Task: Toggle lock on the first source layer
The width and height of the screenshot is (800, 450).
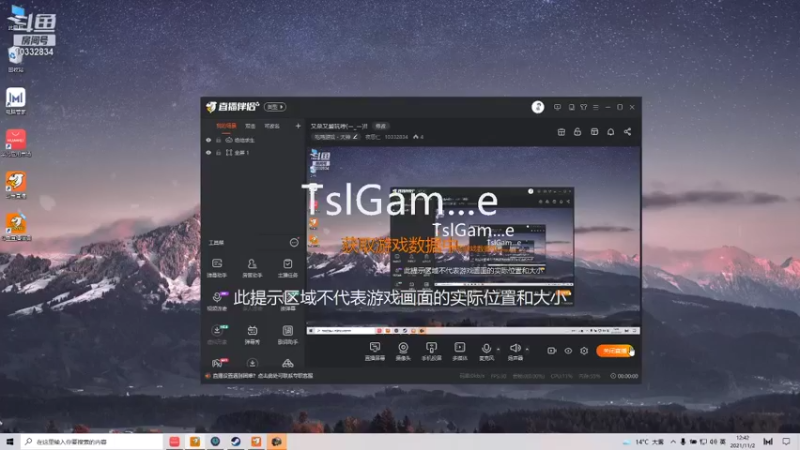Action: pos(218,140)
